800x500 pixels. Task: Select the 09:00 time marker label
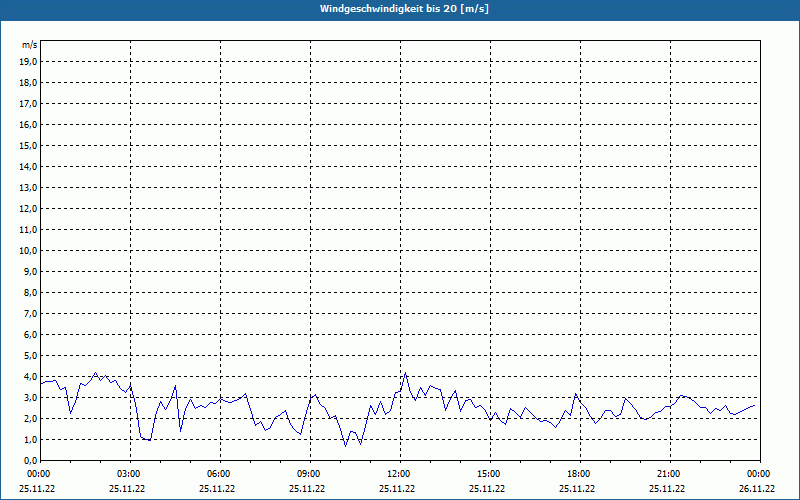click(308, 474)
